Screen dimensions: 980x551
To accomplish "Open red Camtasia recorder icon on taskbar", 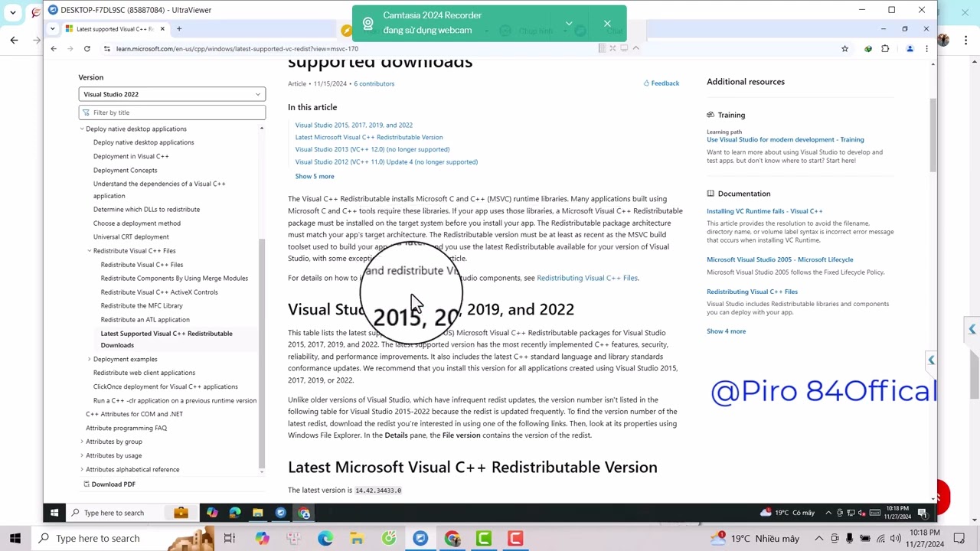I will tap(515, 538).
